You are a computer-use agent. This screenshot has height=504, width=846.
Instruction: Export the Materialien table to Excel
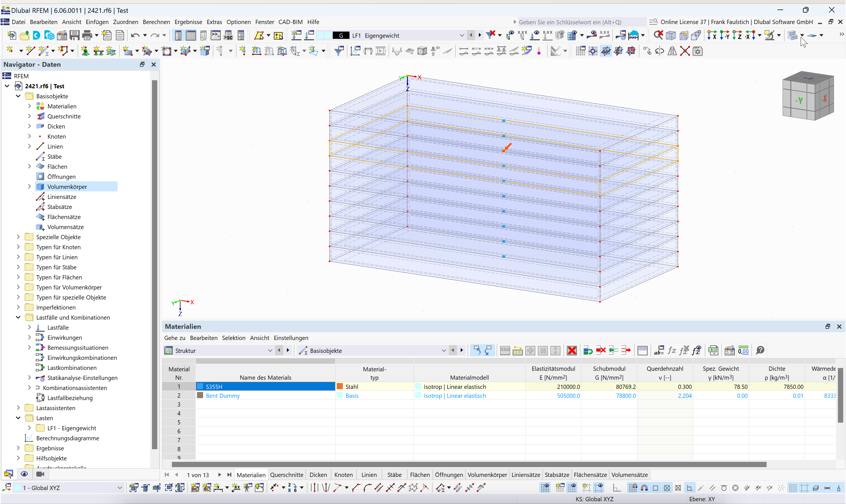click(x=713, y=350)
